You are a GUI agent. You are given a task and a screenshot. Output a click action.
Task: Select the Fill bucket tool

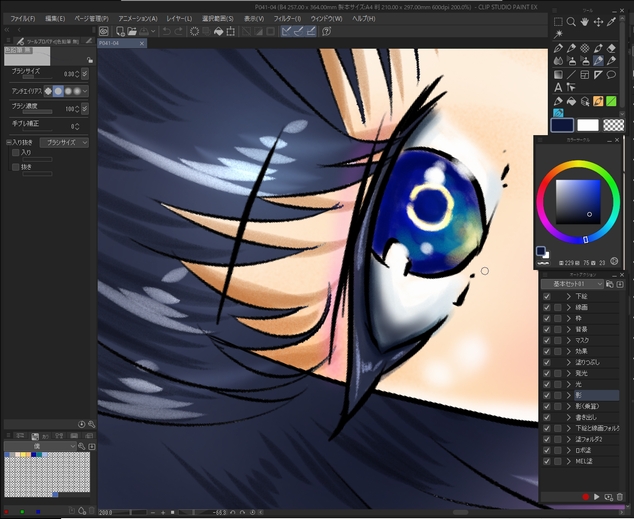(x=571, y=101)
